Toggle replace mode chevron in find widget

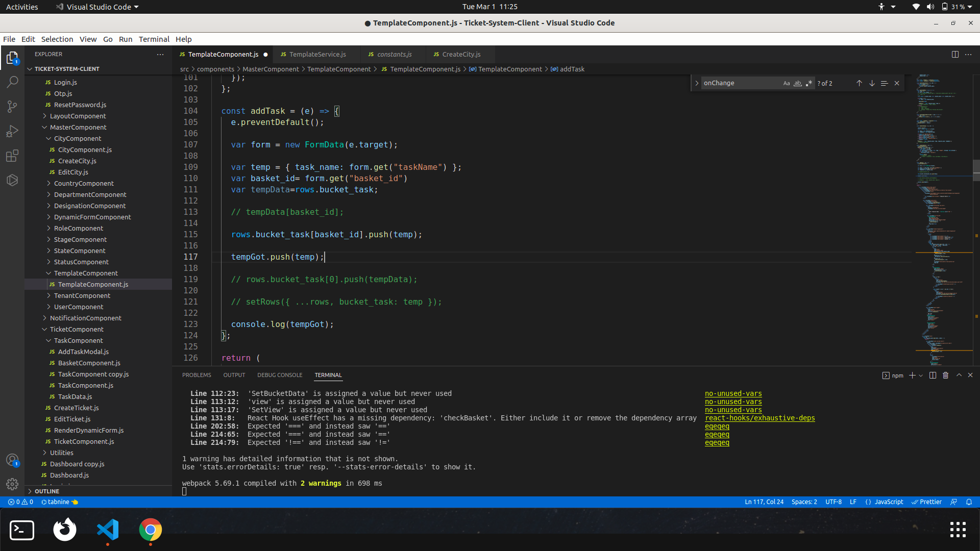click(697, 83)
